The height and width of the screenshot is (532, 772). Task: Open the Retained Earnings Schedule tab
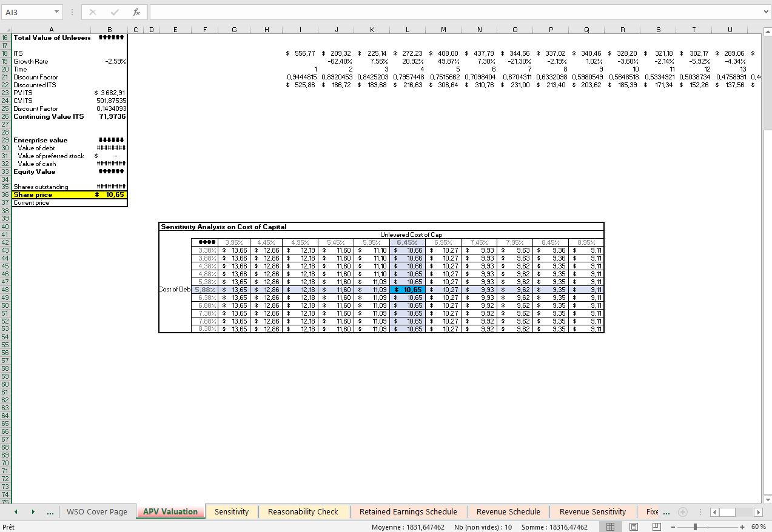tap(408, 512)
